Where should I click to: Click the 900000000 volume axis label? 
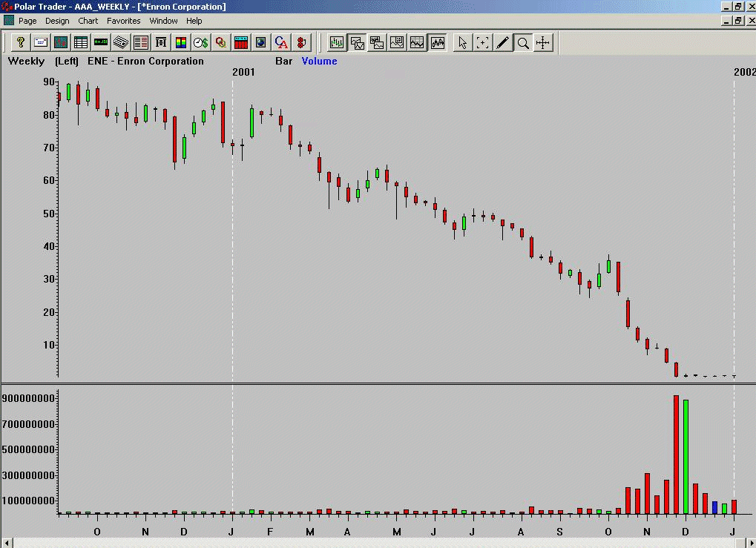tap(28, 398)
